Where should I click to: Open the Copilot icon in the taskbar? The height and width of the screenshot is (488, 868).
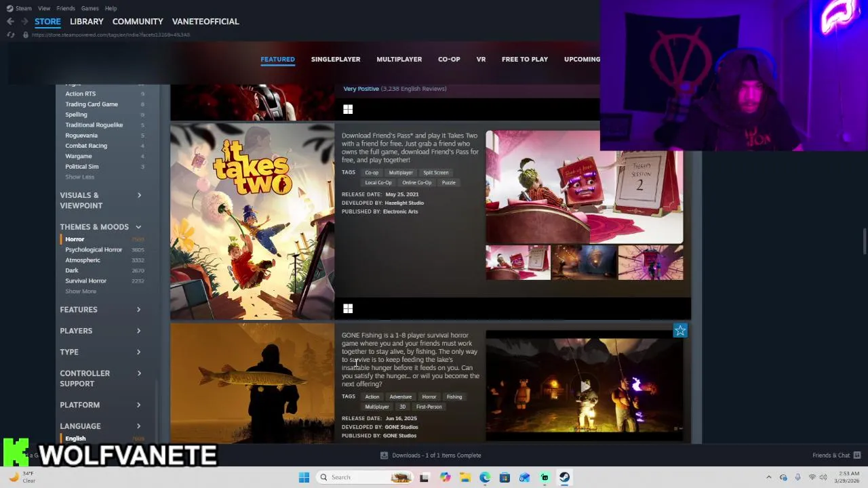point(445,477)
